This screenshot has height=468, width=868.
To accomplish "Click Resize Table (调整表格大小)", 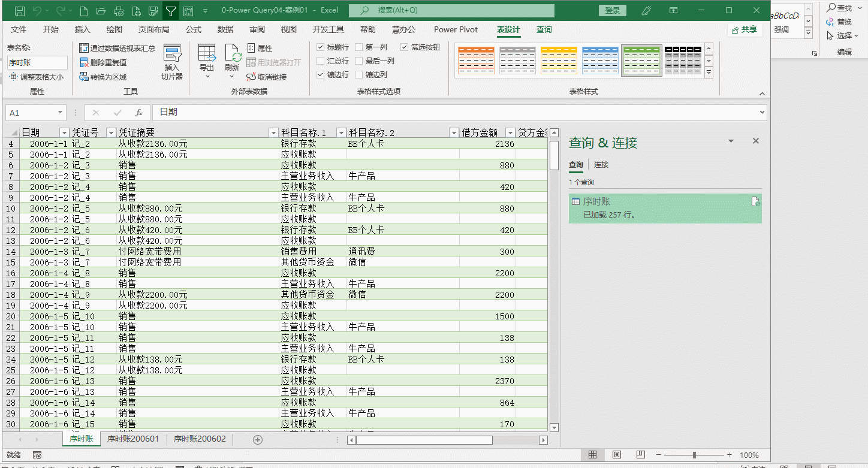I will (36, 77).
